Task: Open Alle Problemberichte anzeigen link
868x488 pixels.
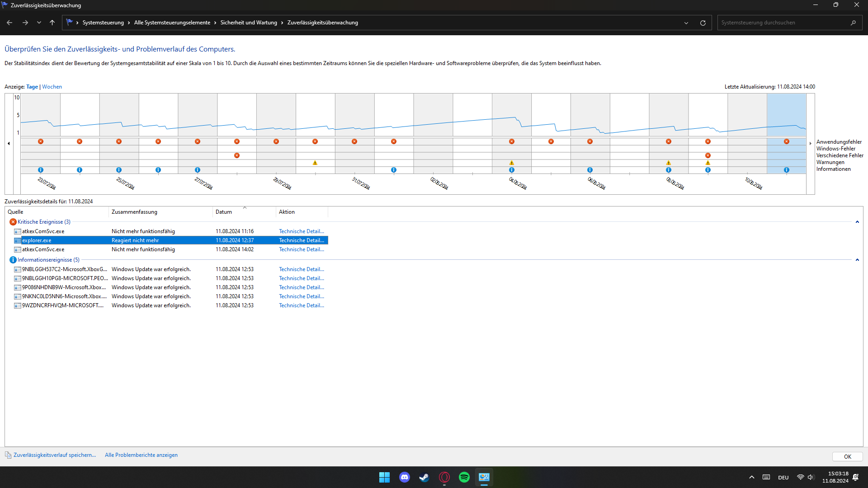Action: pos(141,455)
